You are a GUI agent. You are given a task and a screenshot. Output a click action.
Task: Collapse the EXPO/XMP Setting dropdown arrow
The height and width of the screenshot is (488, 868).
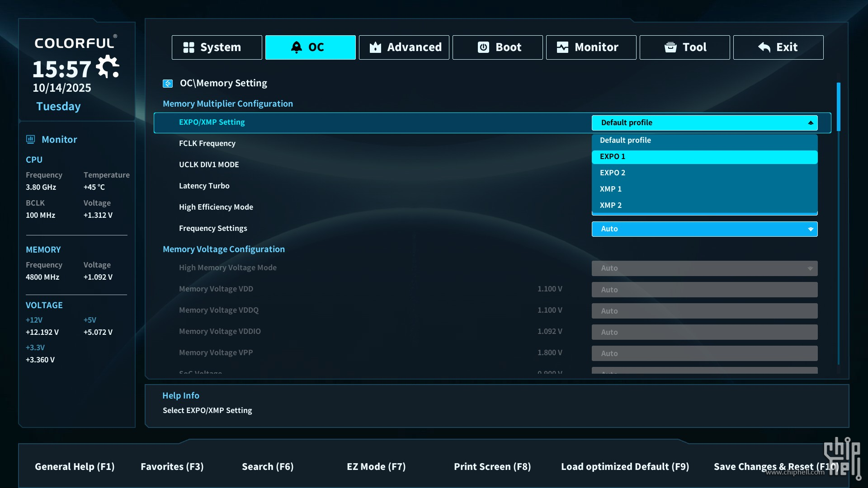[x=810, y=123]
